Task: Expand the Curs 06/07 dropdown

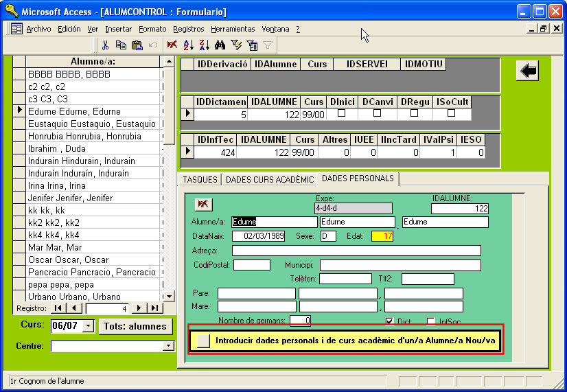Action: click(87, 327)
